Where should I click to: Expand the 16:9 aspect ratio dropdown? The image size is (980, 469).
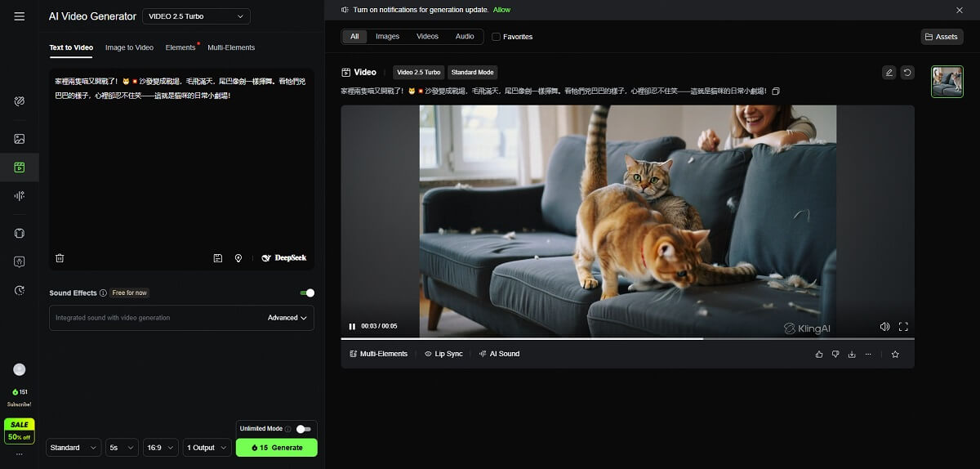click(x=161, y=448)
